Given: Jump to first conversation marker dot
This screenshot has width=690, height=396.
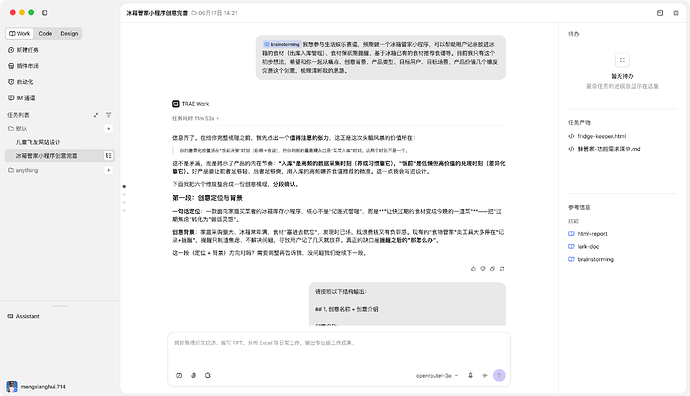Looking at the screenshot, I should click(124, 186).
